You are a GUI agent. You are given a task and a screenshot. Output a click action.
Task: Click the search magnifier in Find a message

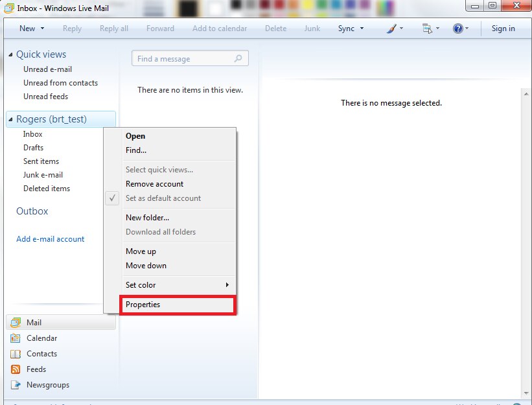click(x=238, y=58)
